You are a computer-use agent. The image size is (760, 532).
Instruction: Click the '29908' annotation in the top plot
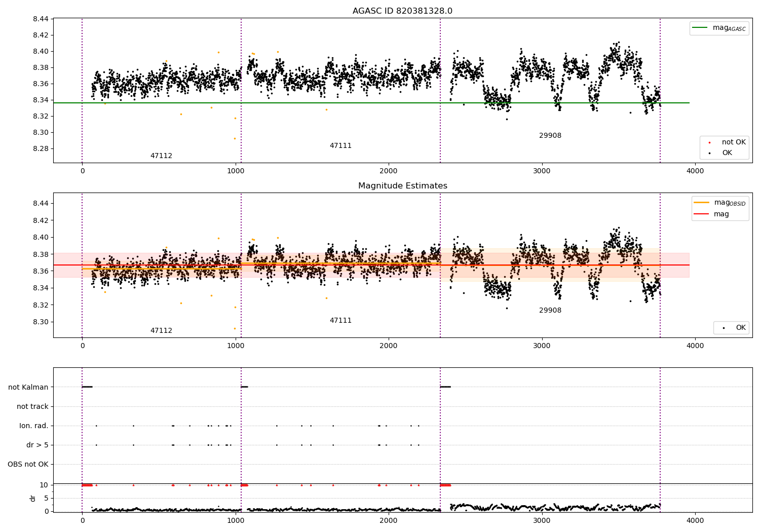click(550, 136)
